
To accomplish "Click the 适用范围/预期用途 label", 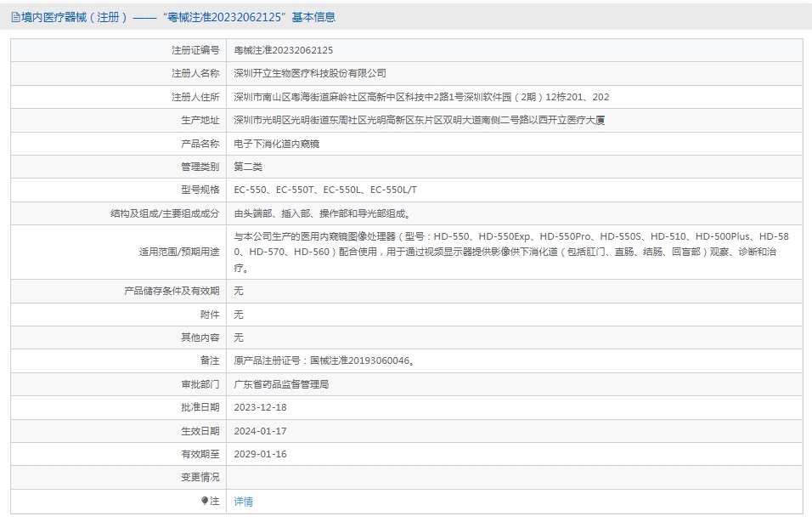I will 179,252.
